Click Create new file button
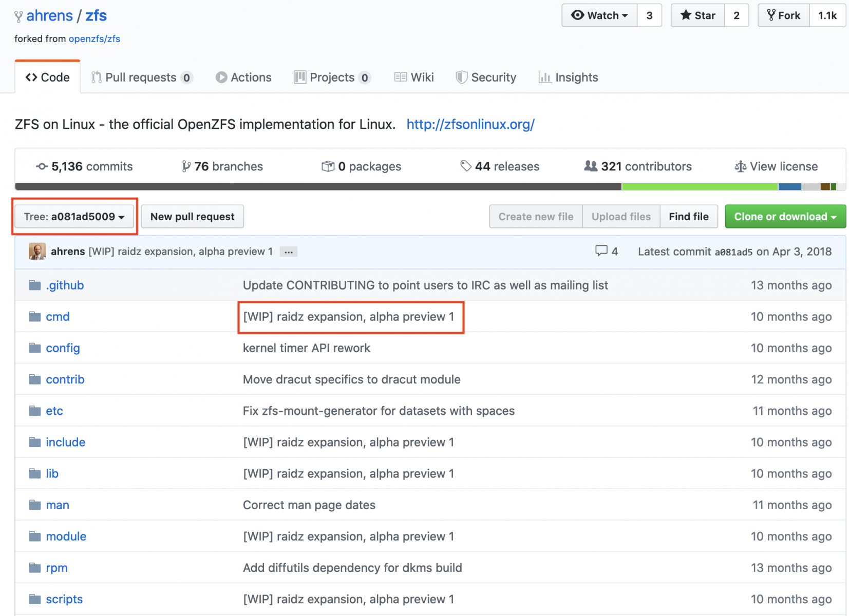 536,217
